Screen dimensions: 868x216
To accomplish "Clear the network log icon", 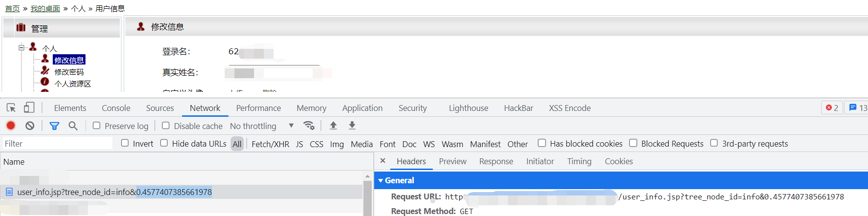I will click(x=30, y=126).
